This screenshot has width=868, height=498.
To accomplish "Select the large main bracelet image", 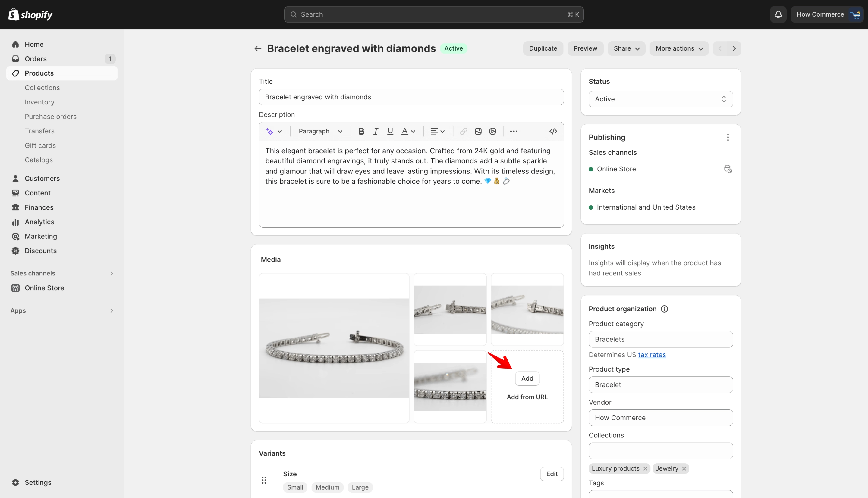I will 334,348.
